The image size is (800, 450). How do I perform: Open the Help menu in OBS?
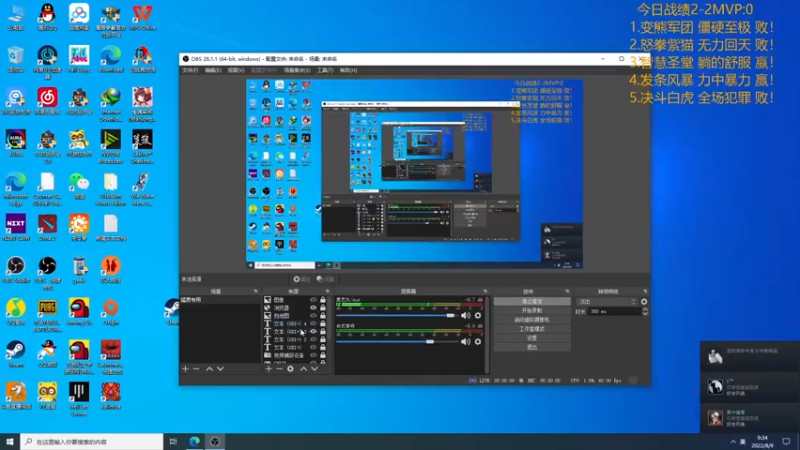pyautogui.click(x=348, y=70)
